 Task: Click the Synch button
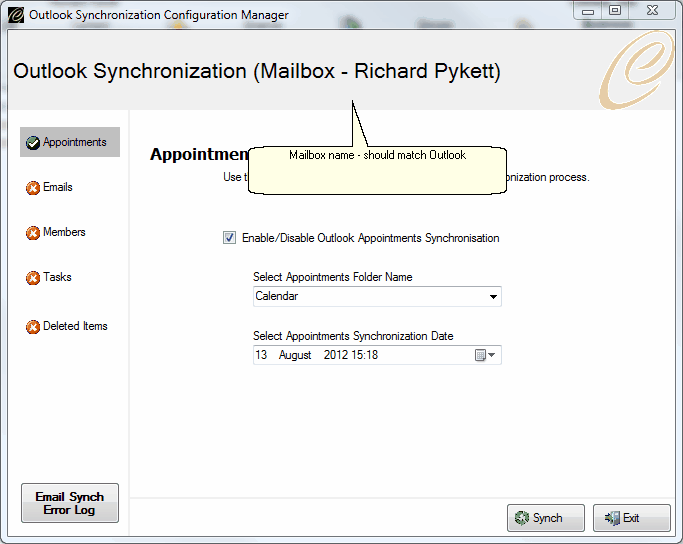tap(546, 518)
